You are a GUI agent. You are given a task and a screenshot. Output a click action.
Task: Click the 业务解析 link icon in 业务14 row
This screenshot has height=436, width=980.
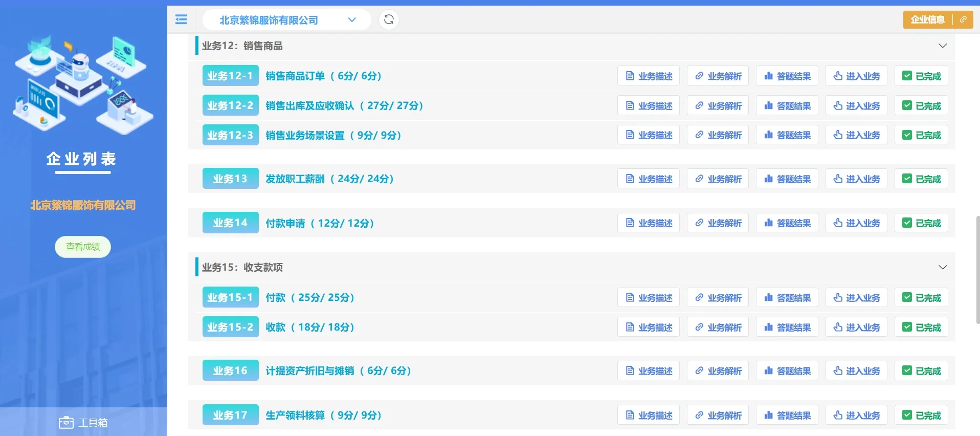(699, 223)
